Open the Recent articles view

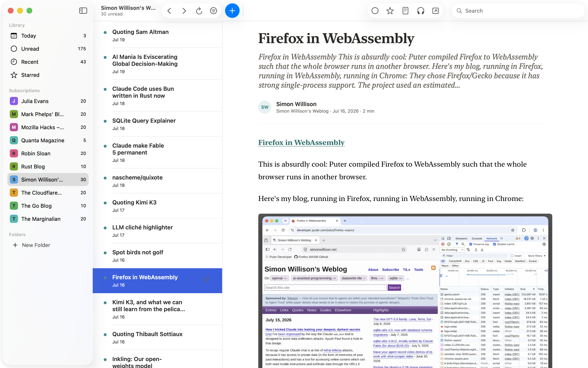point(48,62)
